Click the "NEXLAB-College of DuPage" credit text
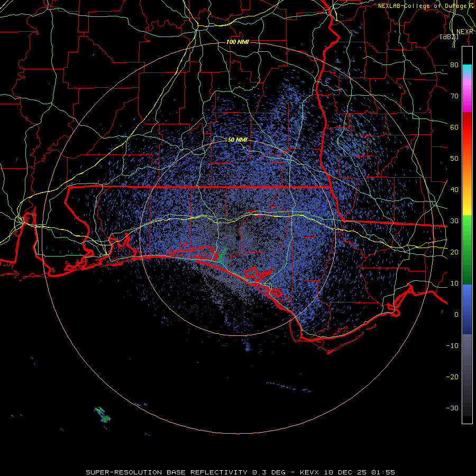 (x=422, y=6)
